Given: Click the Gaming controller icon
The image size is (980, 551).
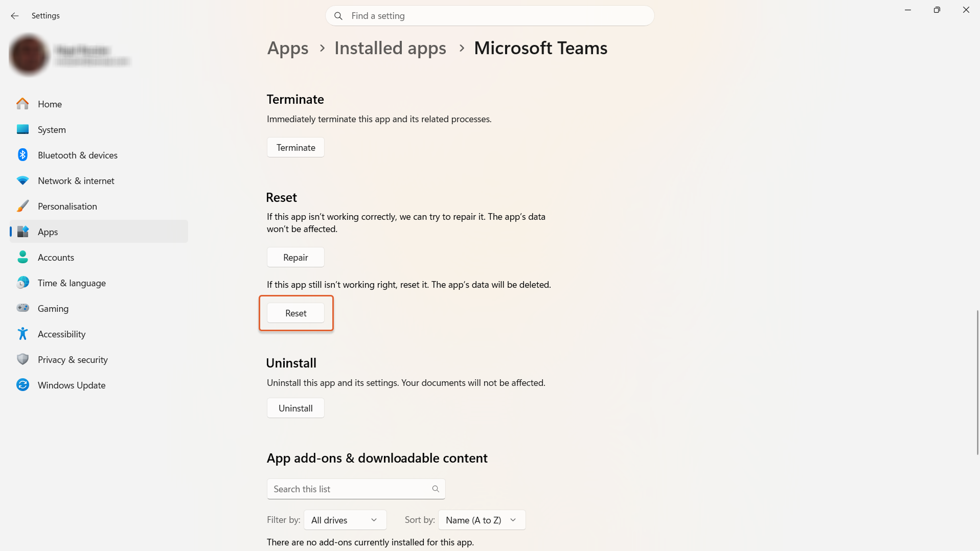Looking at the screenshot, I should coord(22,308).
